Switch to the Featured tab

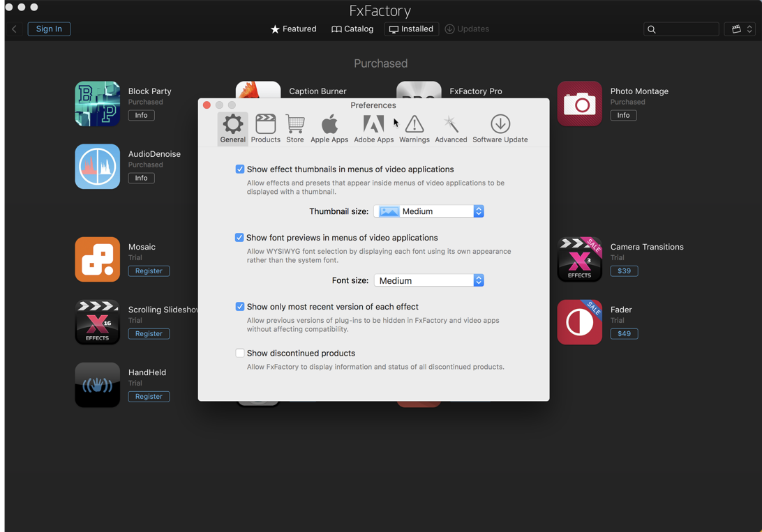(294, 29)
